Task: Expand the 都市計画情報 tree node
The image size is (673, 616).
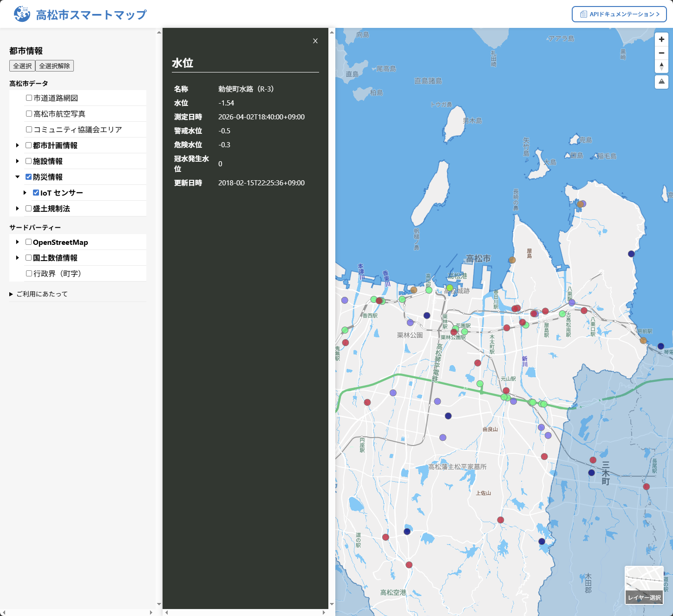Action: click(18, 145)
